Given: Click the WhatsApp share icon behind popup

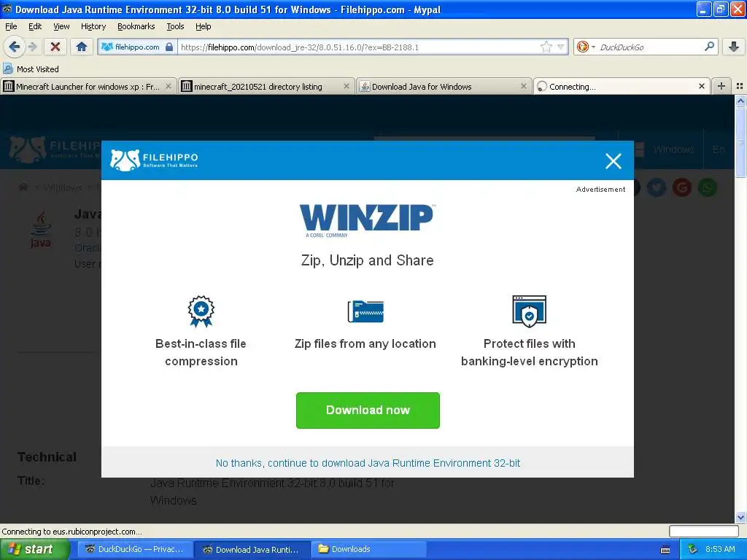Looking at the screenshot, I should click(x=708, y=187).
